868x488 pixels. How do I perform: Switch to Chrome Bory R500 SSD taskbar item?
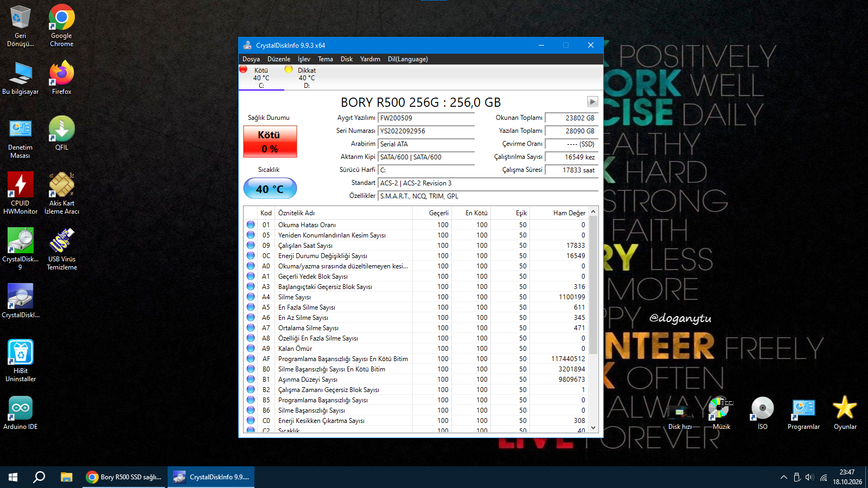(124, 477)
